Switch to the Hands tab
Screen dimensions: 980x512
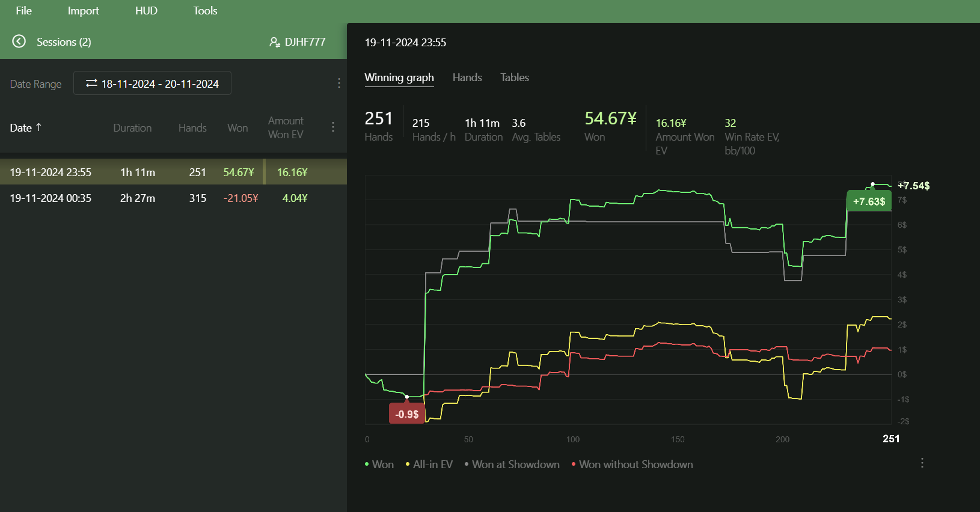click(467, 78)
